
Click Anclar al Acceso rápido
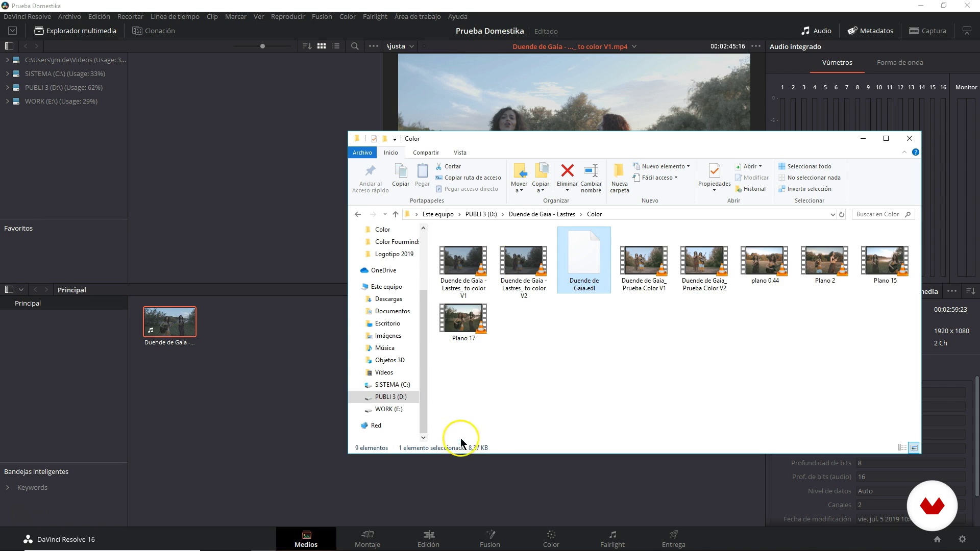371,179
